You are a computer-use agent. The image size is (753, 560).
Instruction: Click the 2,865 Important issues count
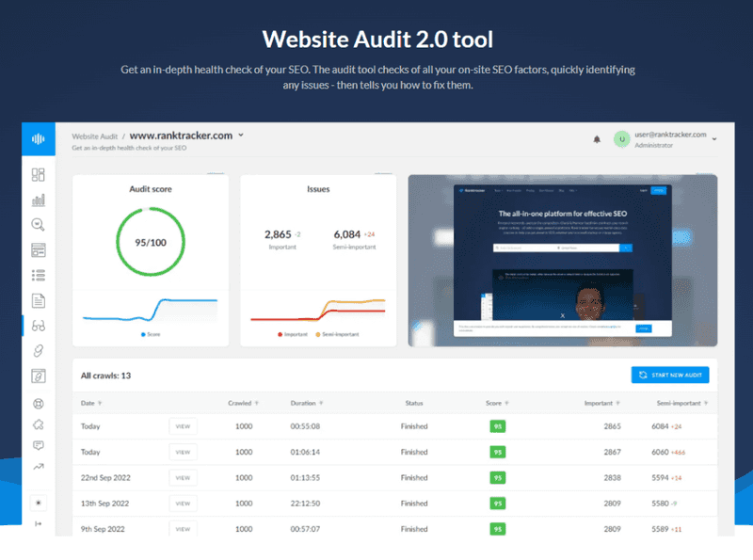coord(278,234)
